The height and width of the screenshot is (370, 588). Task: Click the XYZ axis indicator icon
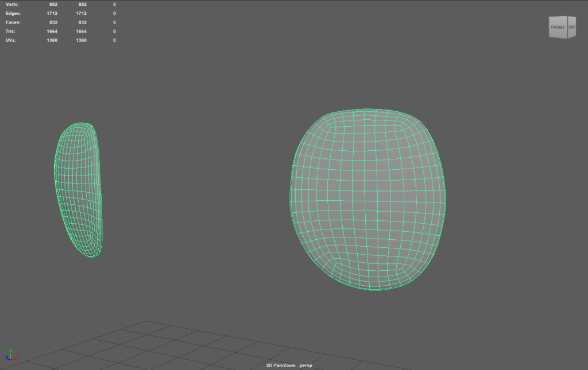pos(11,356)
